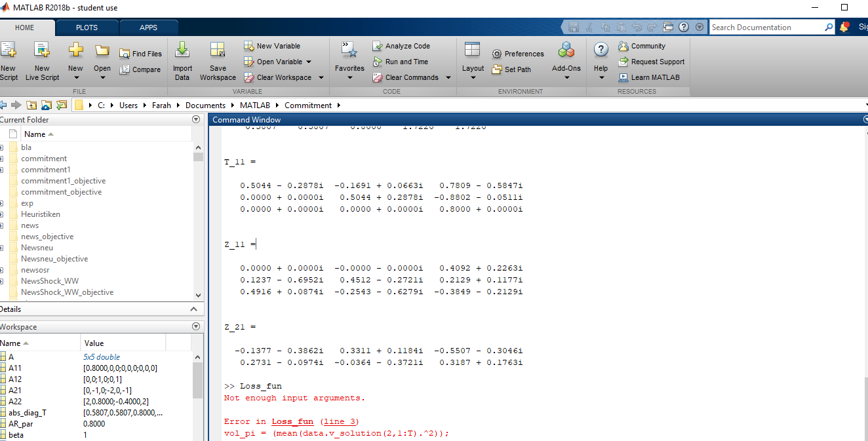Viewport: 868px width, 441px height.
Task: Click the Loss_fun error link
Action: point(291,421)
